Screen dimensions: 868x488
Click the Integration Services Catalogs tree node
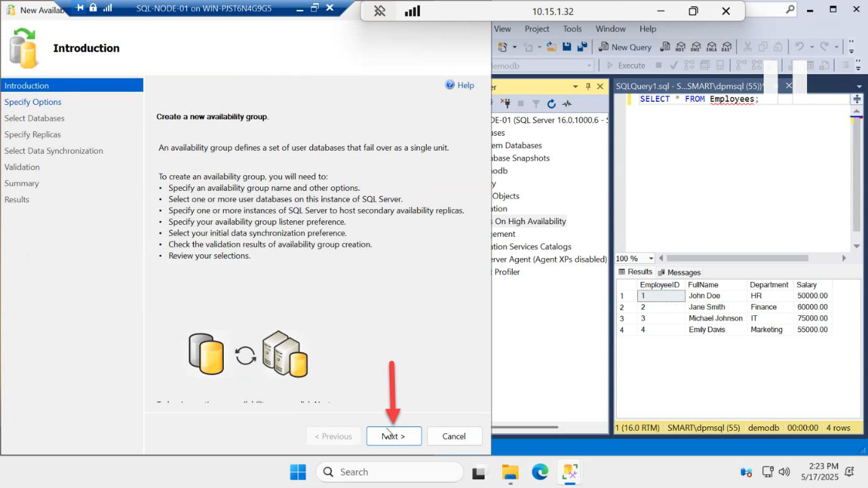pyautogui.click(x=532, y=246)
